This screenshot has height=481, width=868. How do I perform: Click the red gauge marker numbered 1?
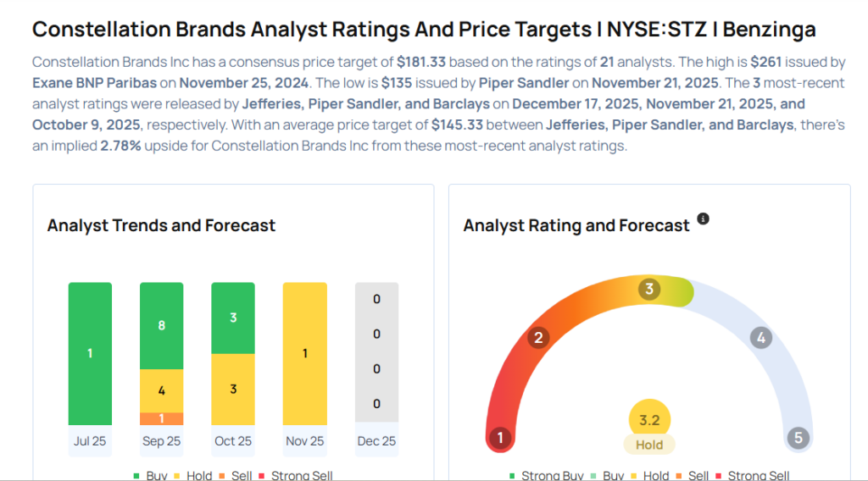(x=500, y=438)
